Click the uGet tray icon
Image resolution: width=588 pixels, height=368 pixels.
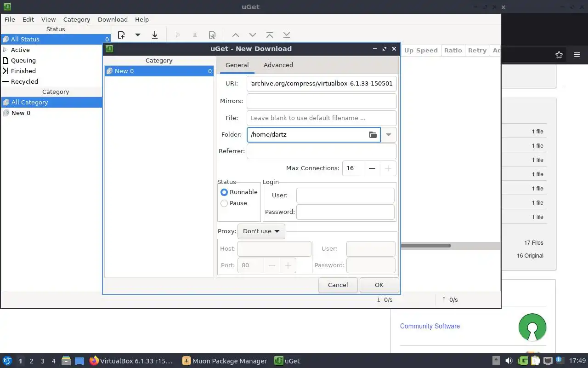coord(522,361)
